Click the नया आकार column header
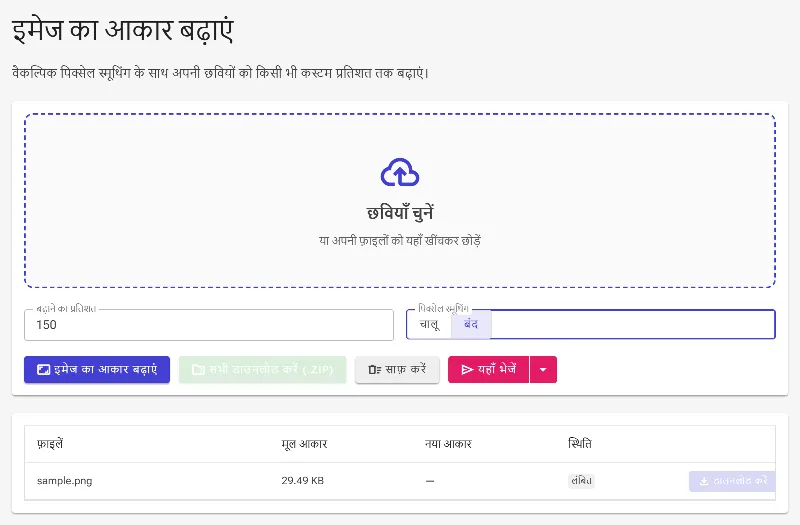 click(x=448, y=444)
